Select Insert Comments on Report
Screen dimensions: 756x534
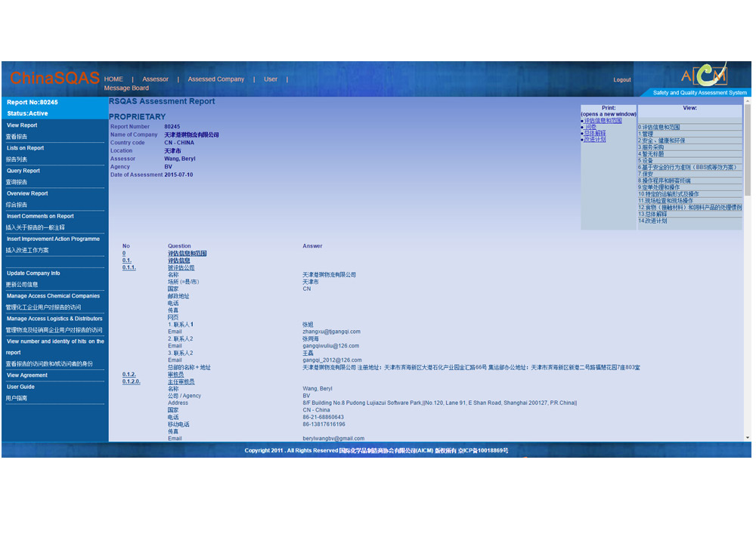click(x=40, y=216)
